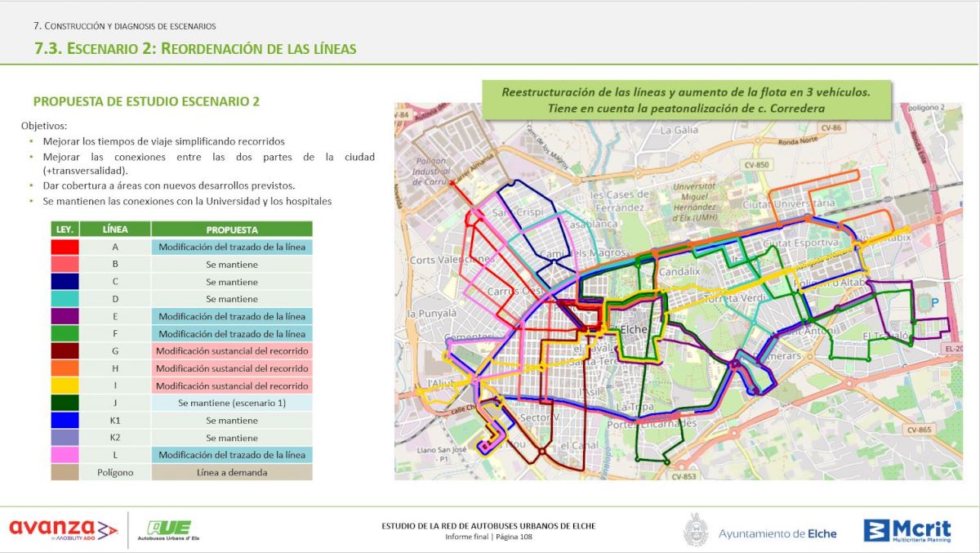
Task: Choose the yellow swatch for line I
Action: [65, 386]
